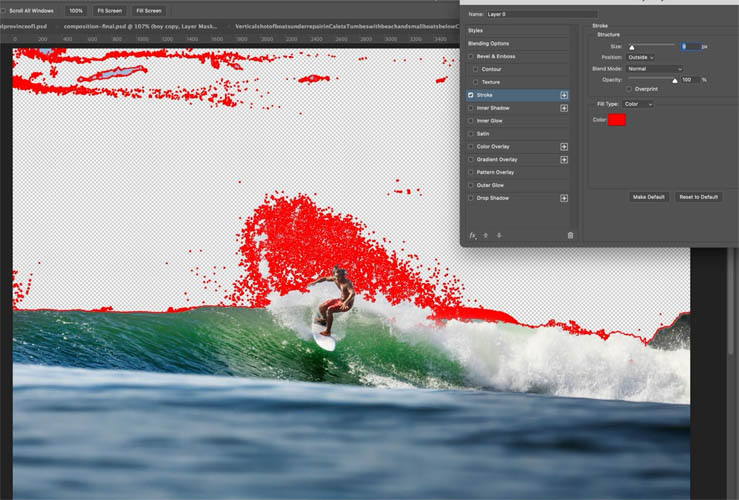This screenshot has width=739, height=500.
Task: Enable Inner Glow checkbox
Action: 470,121
